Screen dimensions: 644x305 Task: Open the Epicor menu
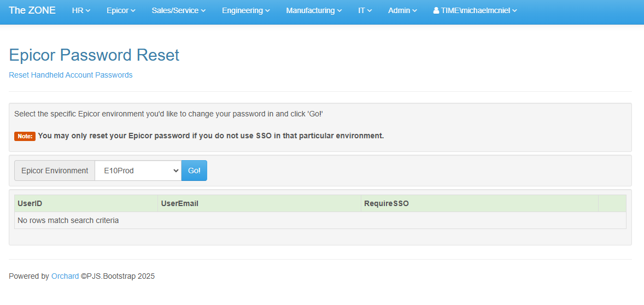[x=121, y=11]
